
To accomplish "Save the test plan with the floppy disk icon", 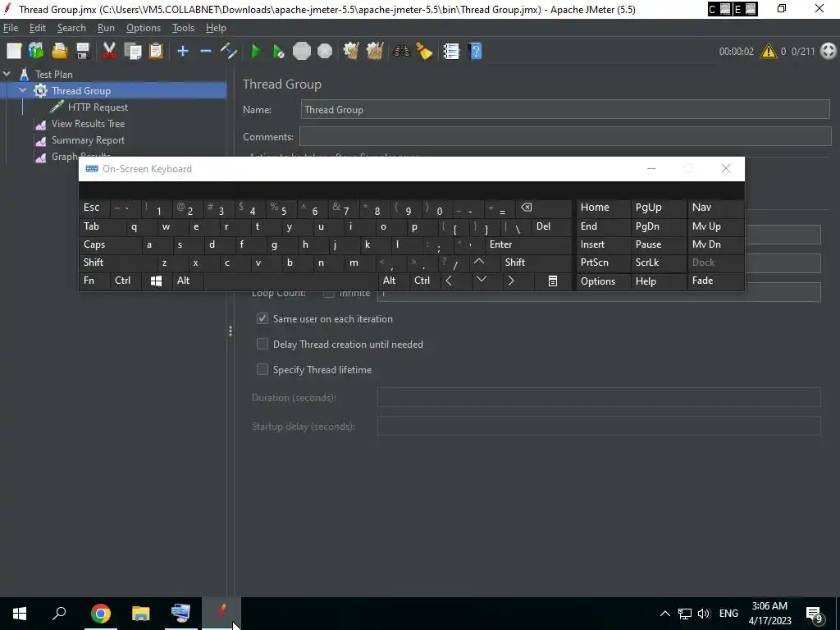I will click(x=83, y=52).
